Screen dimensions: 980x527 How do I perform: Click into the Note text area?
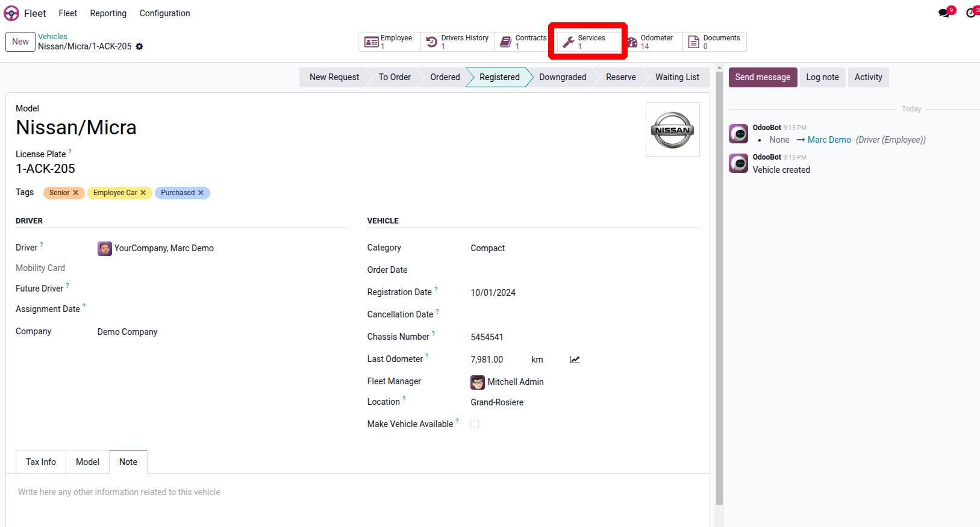358,492
